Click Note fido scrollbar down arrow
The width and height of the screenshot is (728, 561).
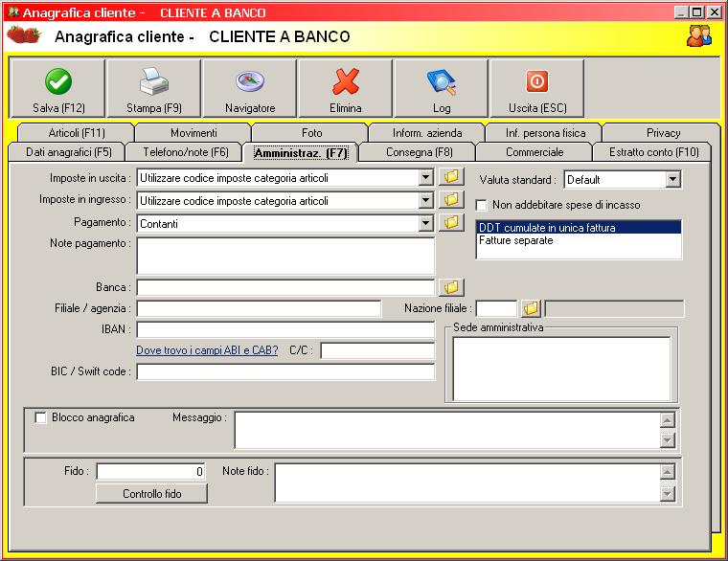(668, 494)
